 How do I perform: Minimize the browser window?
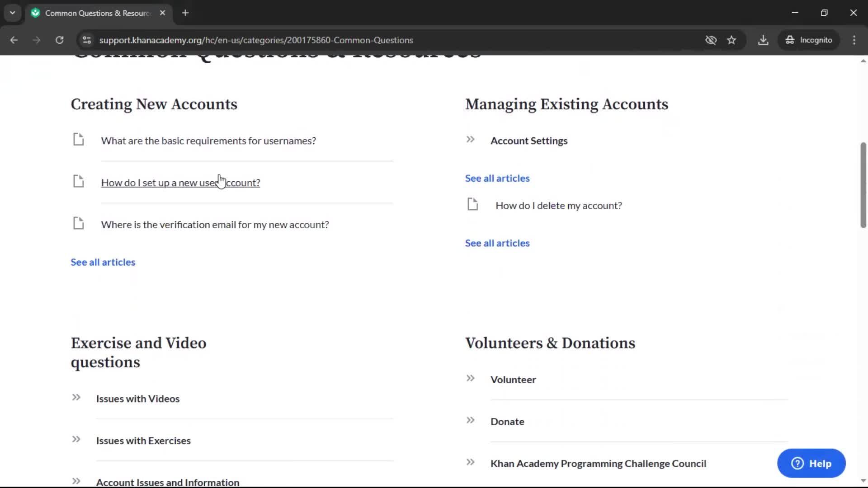(x=795, y=13)
